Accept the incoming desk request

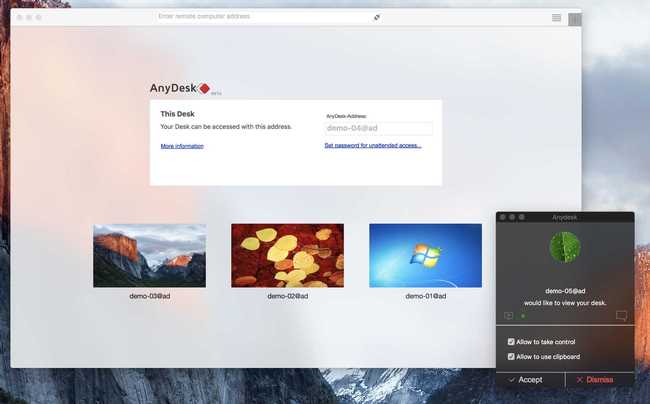click(530, 380)
